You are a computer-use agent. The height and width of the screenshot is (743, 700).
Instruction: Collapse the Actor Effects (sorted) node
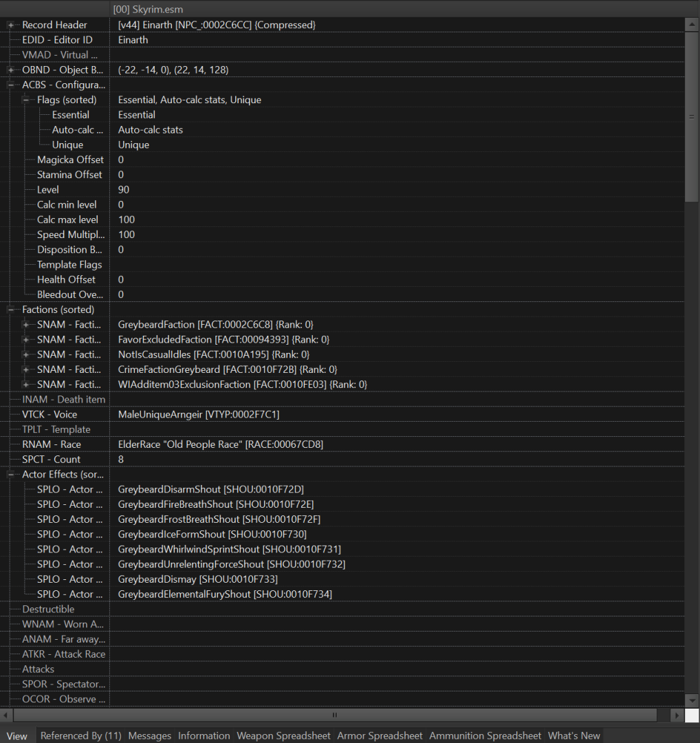pos(10,474)
